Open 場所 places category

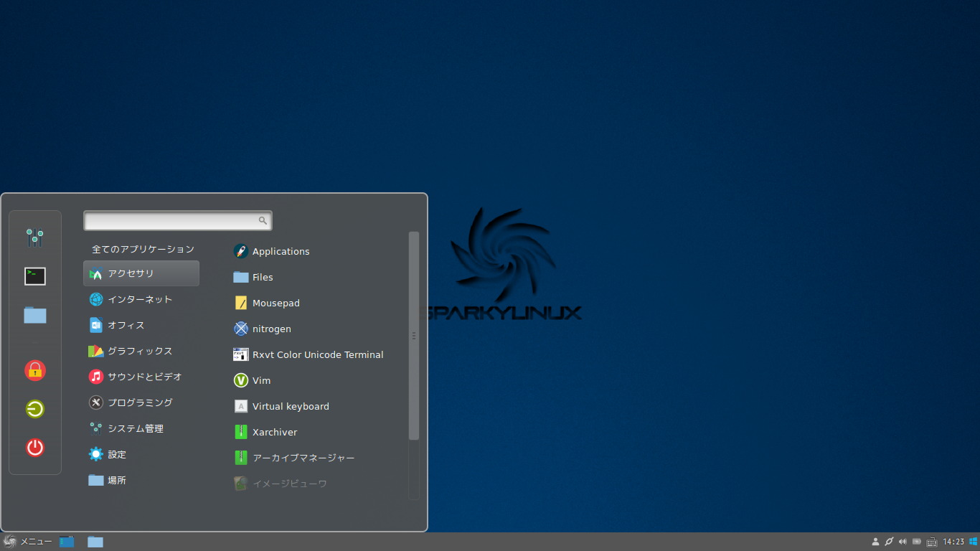pyautogui.click(x=141, y=480)
